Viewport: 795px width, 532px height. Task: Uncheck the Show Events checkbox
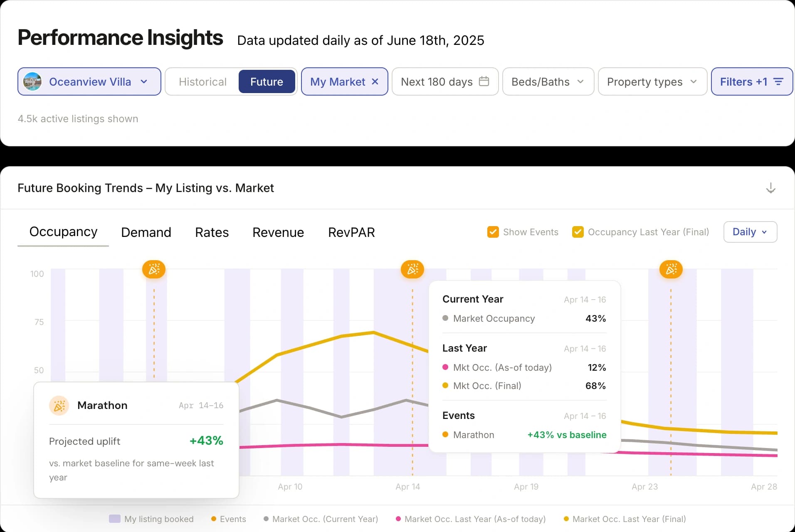(x=493, y=232)
